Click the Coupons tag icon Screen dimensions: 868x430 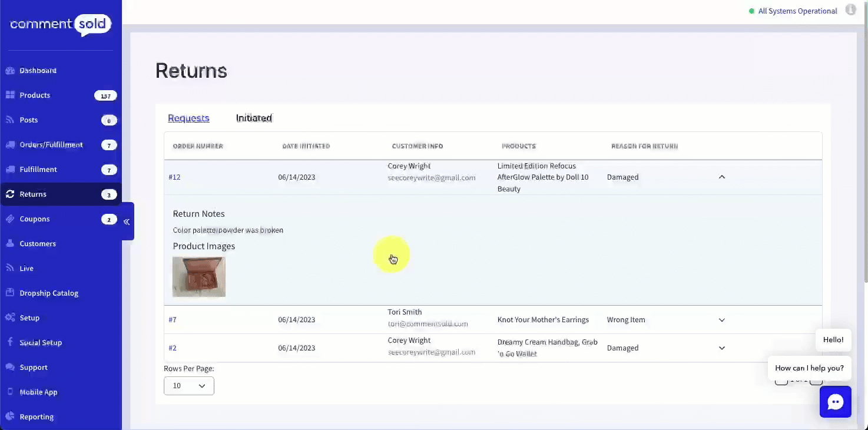(10, 219)
